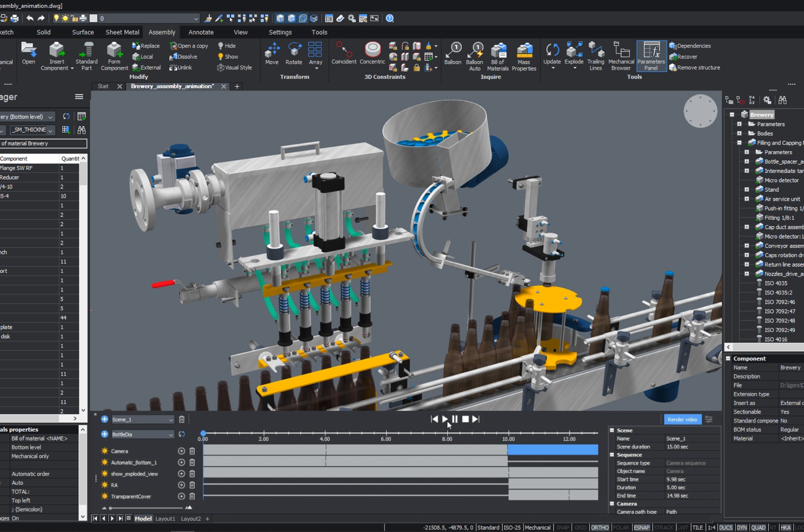Enable GRID in the status bar
The height and width of the screenshot is (532, 804).
581,527
